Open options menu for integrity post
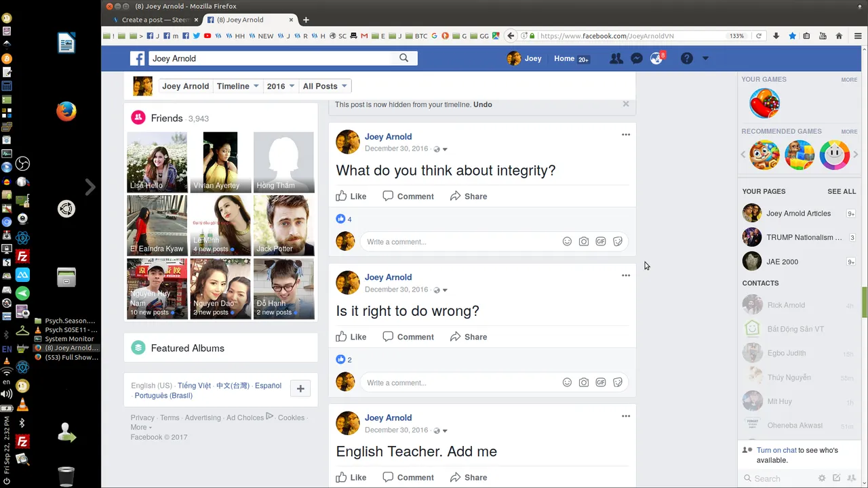868x488 pixels. (x=626, y=135)
